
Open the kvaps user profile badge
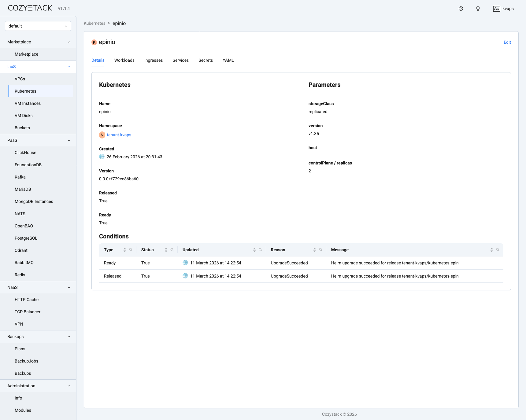(503, 9)
